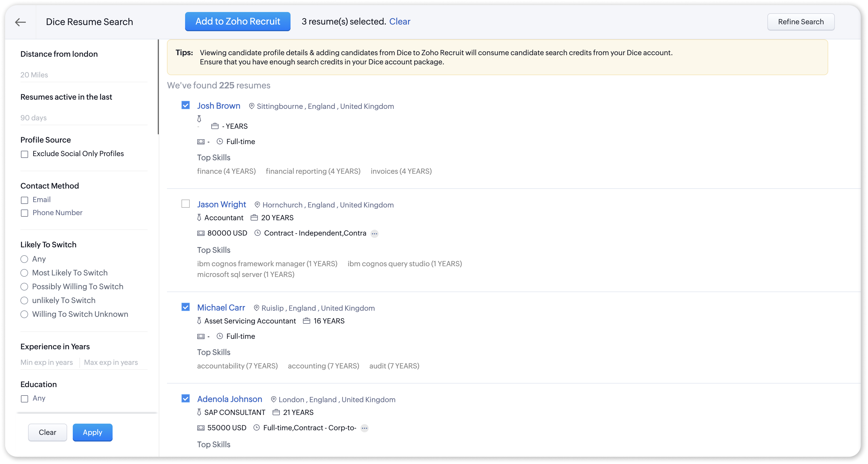Screen dimensions: 868x464
Task: Expand more employment types for Jason Wright
Action: [374, 233]
